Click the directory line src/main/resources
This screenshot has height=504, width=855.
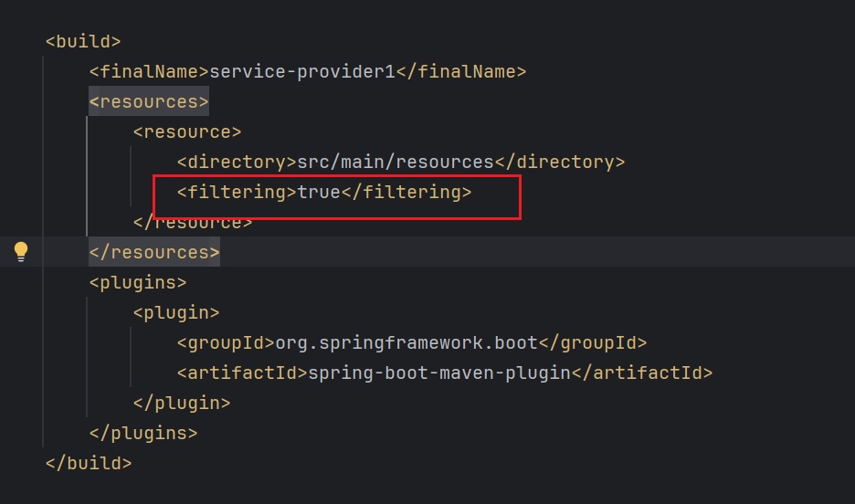point(401,162)
